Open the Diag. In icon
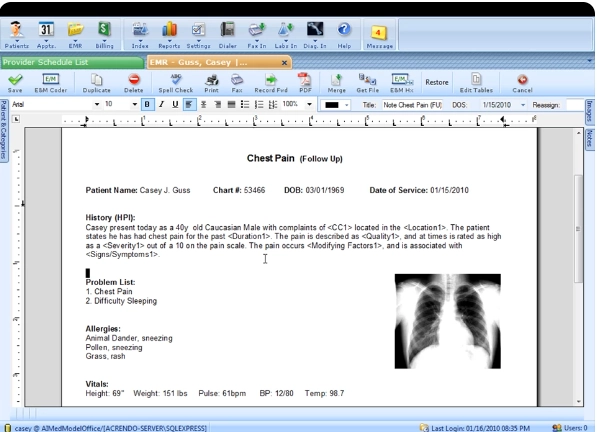 point(315,34)
